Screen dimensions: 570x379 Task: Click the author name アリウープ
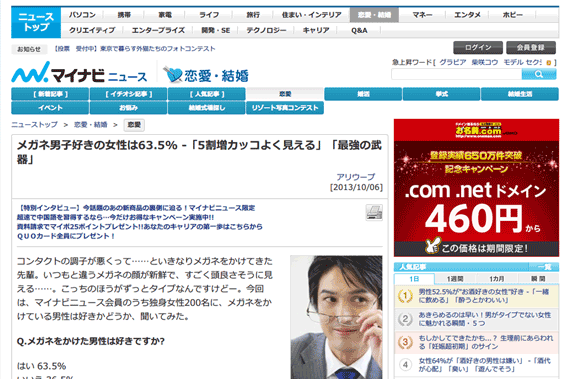pyautogui.click(x=356, y=177)
